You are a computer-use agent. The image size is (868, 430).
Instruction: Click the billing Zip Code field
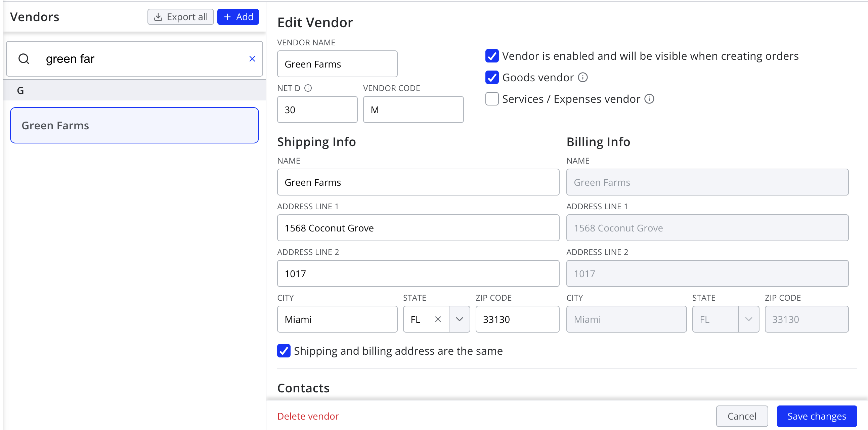807,319
